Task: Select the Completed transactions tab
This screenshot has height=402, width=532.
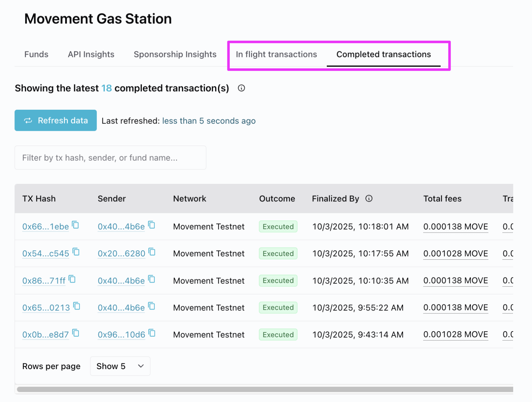Action: tap(383, 54)
